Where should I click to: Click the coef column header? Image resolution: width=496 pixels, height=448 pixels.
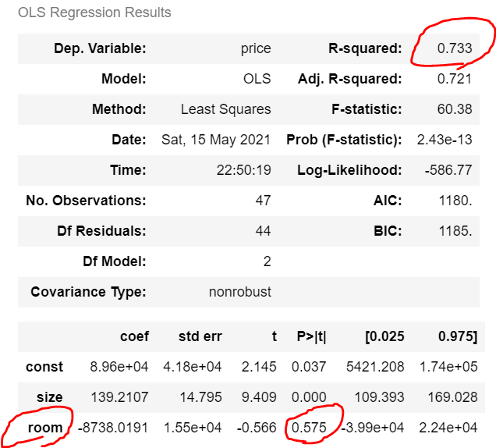tap(134, 336)
